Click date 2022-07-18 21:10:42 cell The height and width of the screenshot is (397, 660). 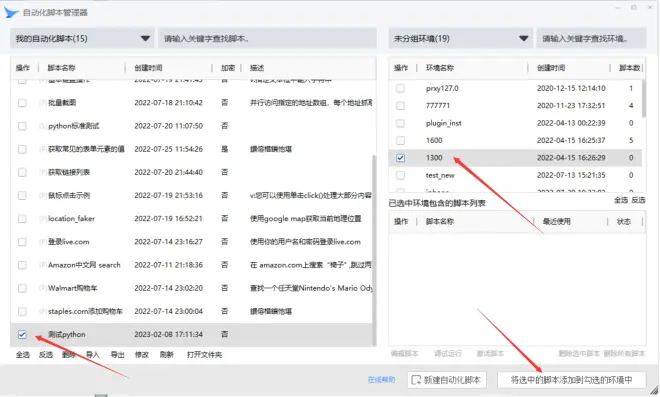click(x=168, y=103)
